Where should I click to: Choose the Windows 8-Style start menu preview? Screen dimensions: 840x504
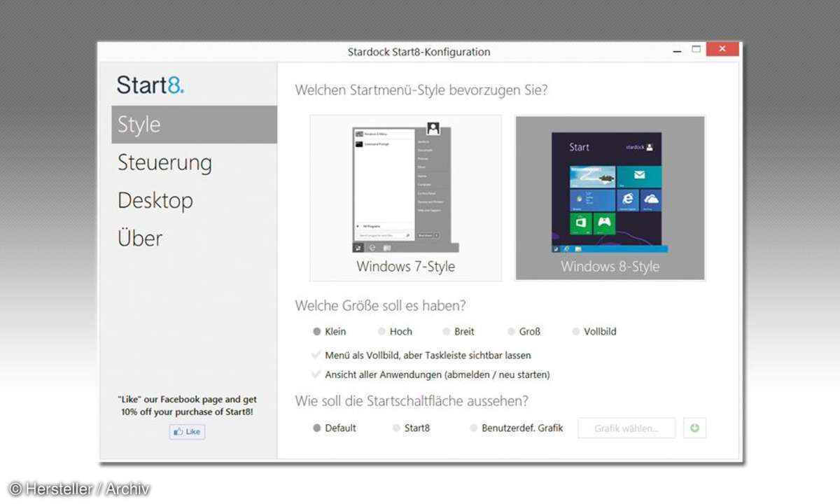click(610, 198)
